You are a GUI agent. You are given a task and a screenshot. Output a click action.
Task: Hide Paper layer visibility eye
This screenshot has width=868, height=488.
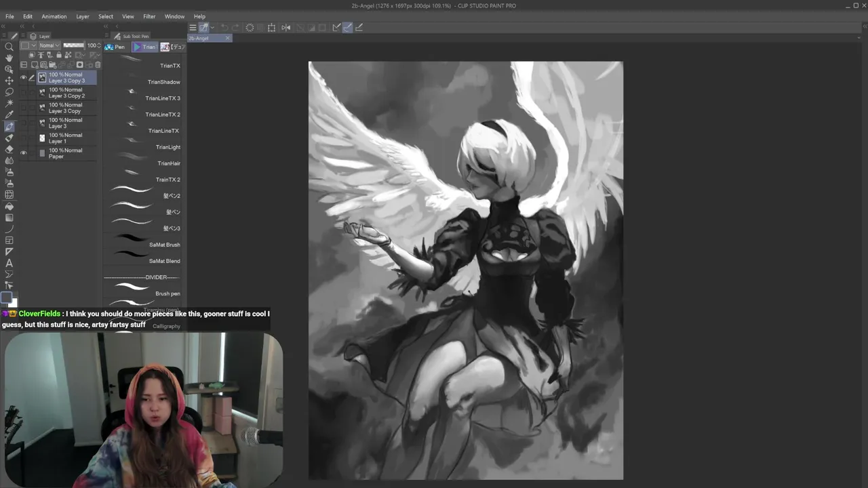[23, 152]
